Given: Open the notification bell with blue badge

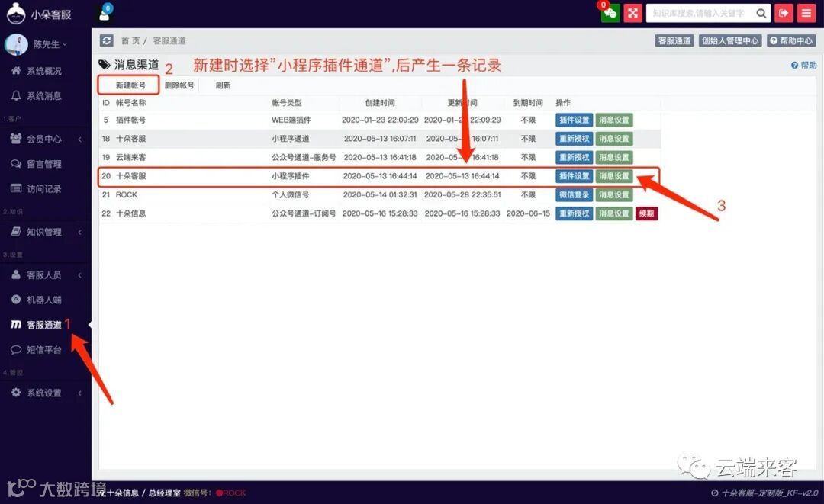Looking at the screenshot, I should (105, 13).
